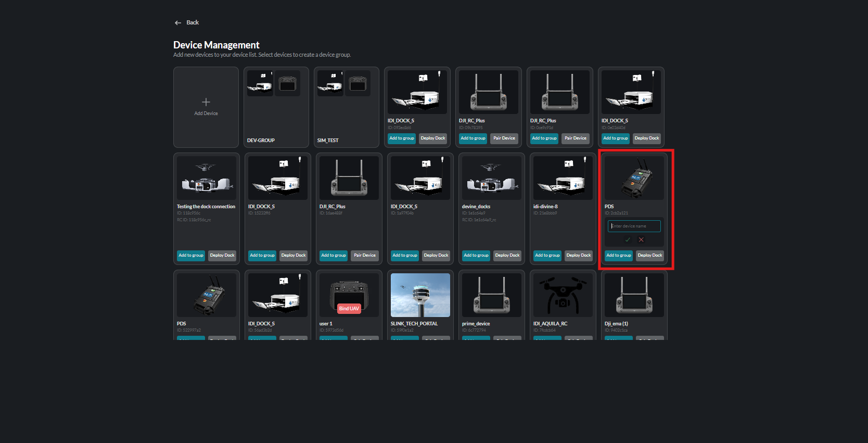
Task: Focus the 'Enter device name' input field
Action: point(634,226)
